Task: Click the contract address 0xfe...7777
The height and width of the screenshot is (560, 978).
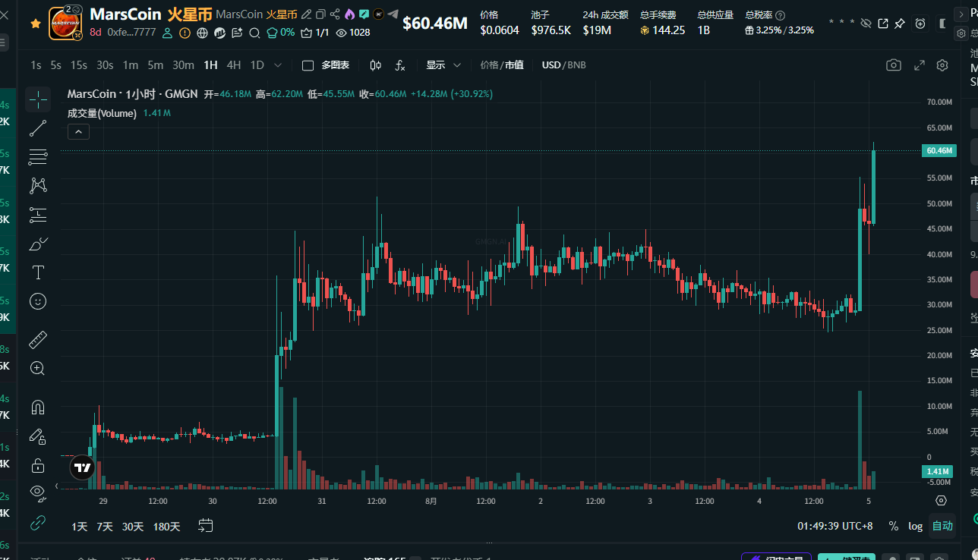Action: coord(131,33)
